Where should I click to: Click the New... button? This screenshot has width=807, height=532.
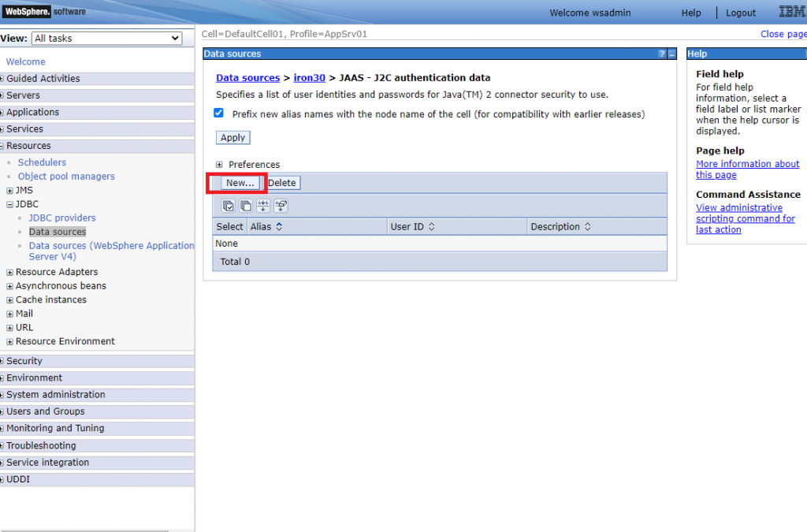click(x=240, y=183)
